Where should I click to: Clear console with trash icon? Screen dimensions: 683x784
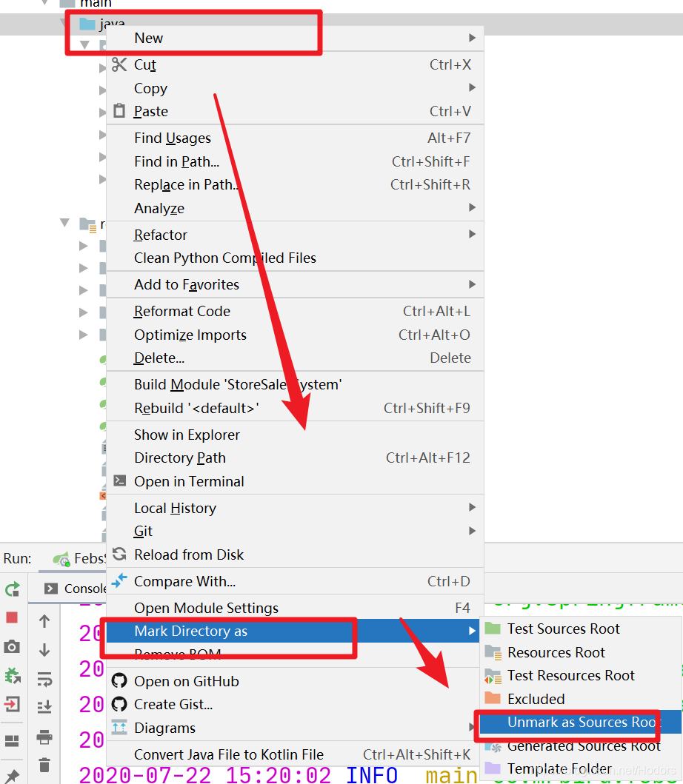pyautogui.click(x=44, y=765)
